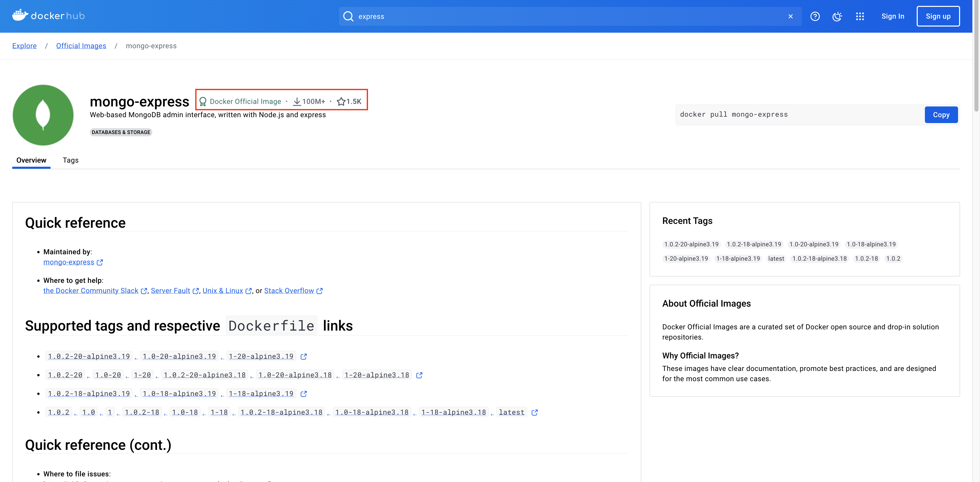Open the apps grid menu icon

point(860,16)
